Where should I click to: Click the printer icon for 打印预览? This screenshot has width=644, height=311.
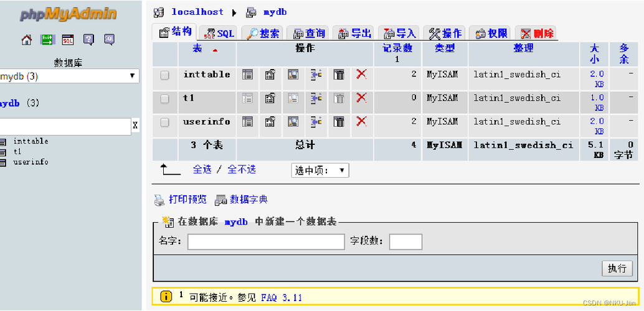click(159, 200)
